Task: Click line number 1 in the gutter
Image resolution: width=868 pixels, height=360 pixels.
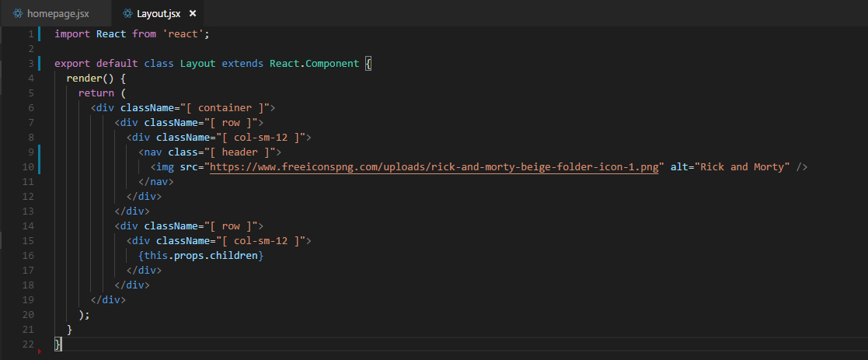Action: pos(31,33)
